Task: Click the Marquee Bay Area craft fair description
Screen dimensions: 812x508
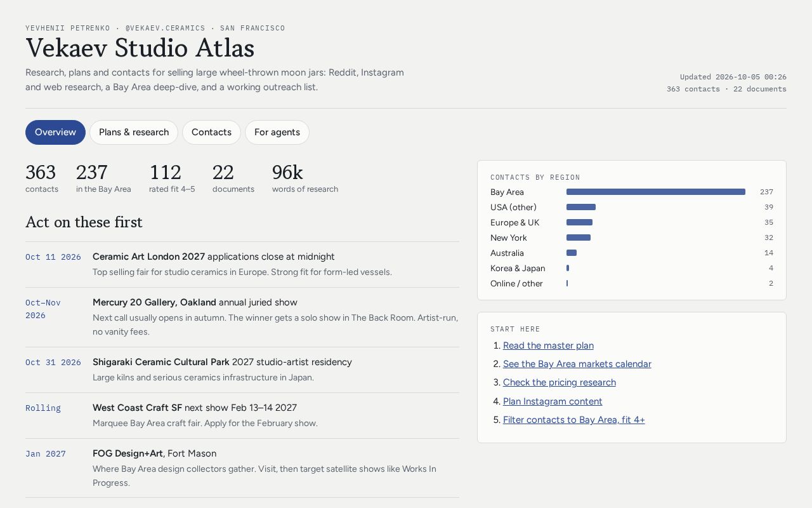Action: pyautogui.click(x=205, y=423)
